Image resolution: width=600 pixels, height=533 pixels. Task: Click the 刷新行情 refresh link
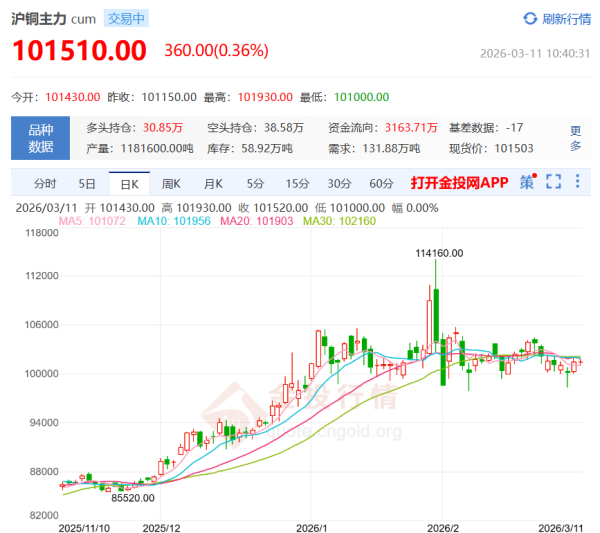566,19
